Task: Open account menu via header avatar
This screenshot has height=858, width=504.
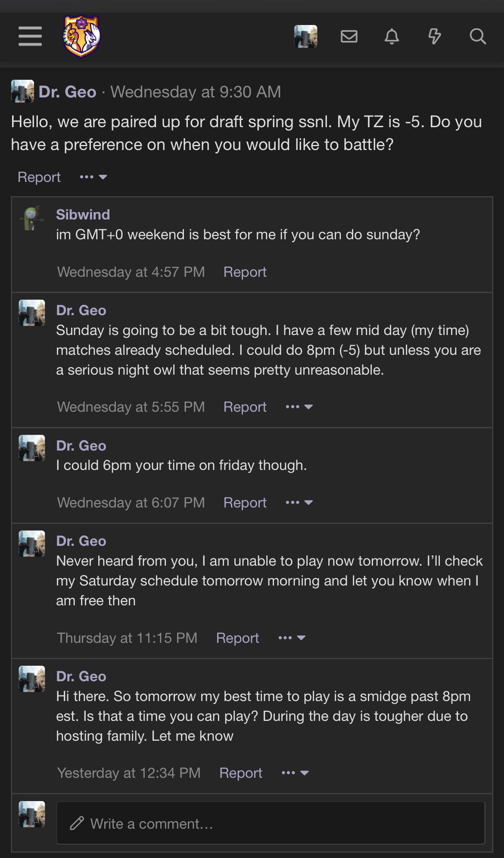Action: (306, 36)
